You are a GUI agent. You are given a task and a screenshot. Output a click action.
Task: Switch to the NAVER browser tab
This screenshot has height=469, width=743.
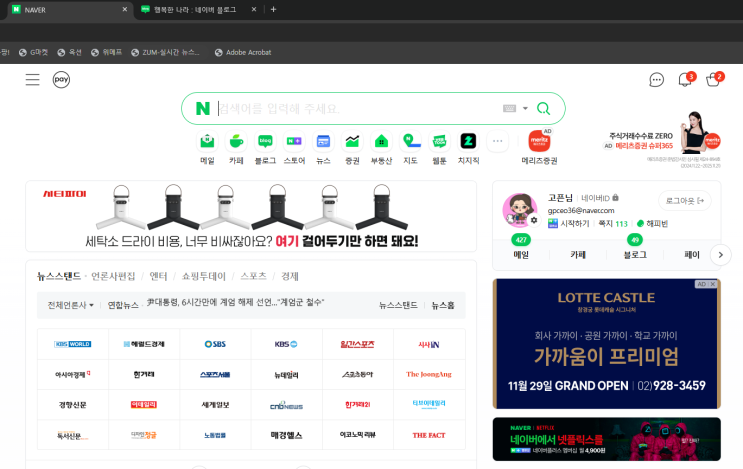(x=70, y=9)
